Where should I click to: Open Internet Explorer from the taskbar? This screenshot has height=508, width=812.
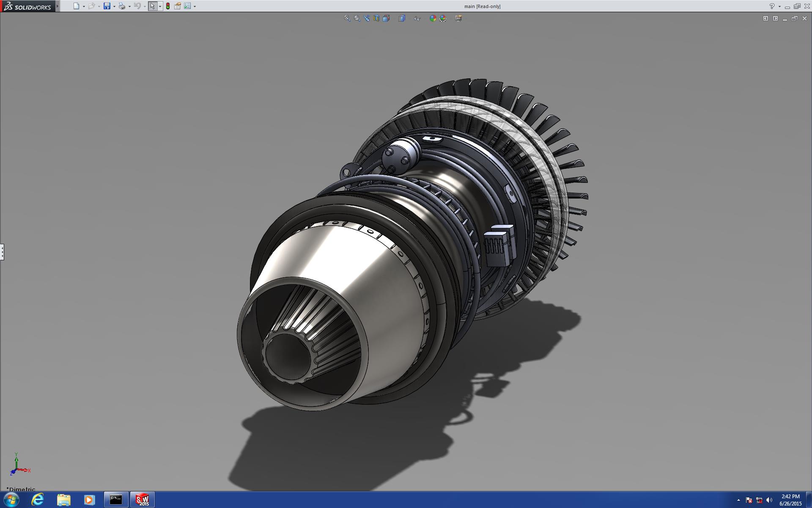(38, 500)
